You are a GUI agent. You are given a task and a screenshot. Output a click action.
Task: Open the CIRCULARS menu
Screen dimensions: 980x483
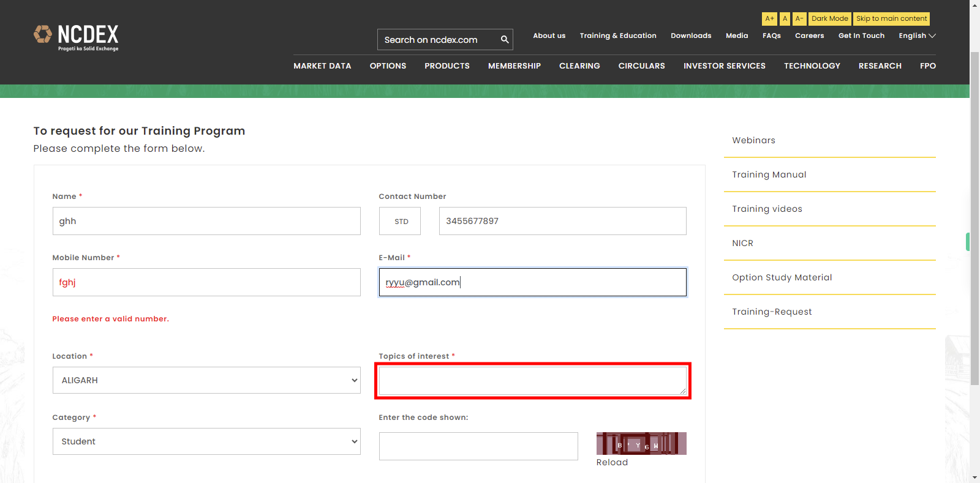tap(641, 66)
